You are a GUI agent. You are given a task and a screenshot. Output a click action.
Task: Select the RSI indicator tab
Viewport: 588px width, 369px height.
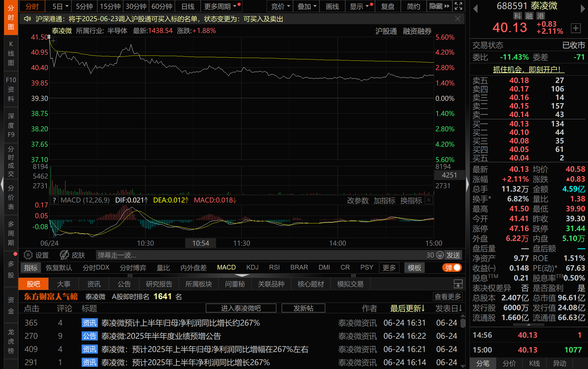tap(274, 267)
